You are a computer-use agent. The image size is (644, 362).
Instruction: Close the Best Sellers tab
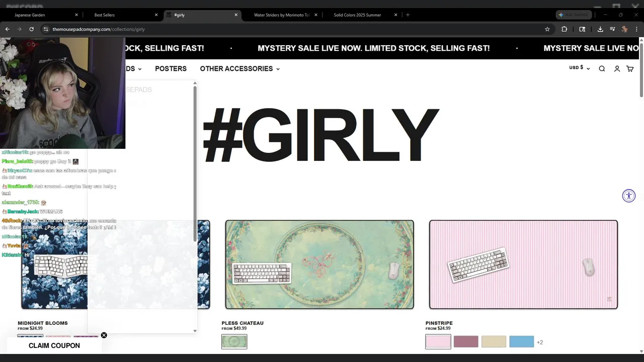pos(156,15)
